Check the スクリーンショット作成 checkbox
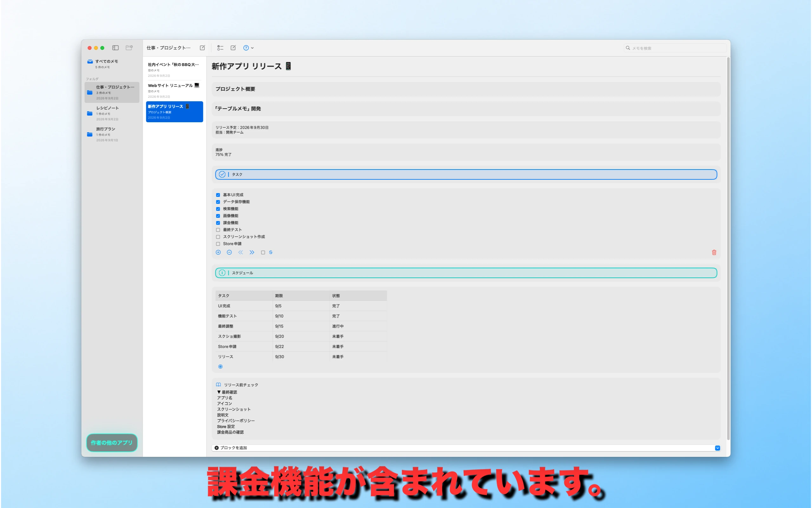812x508 pixels. click(218, 237)
